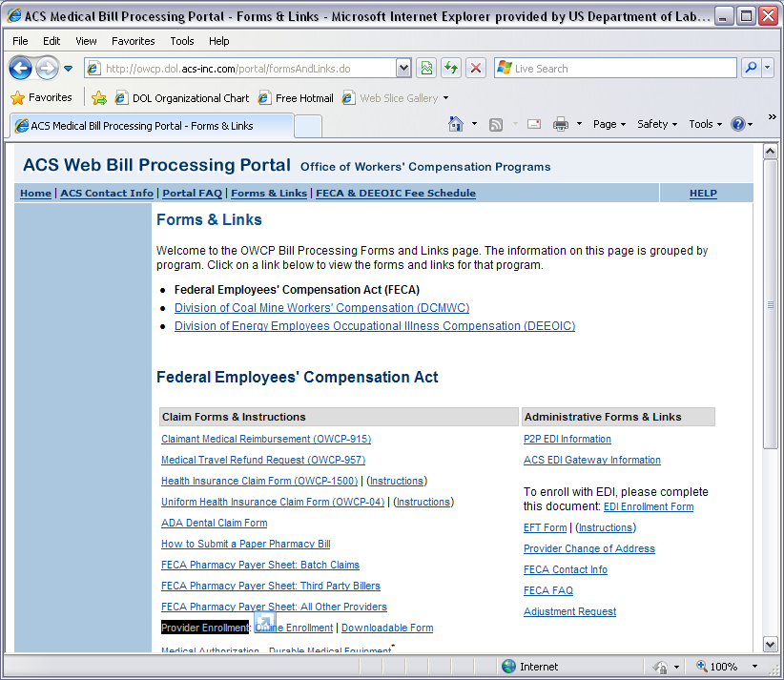Open Instructions for OWCP-04 form
This screenshot has width=784, height=680.
point(423,502)
